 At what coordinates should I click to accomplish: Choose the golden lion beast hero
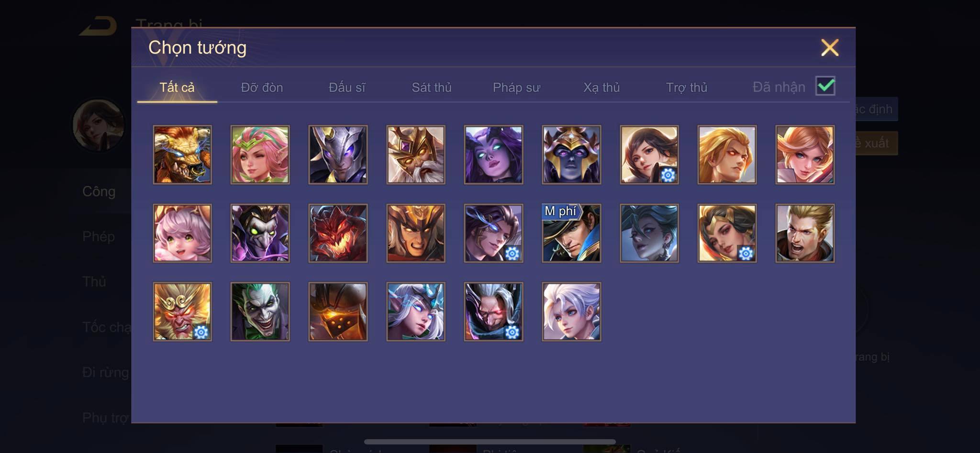coord(182,155)
